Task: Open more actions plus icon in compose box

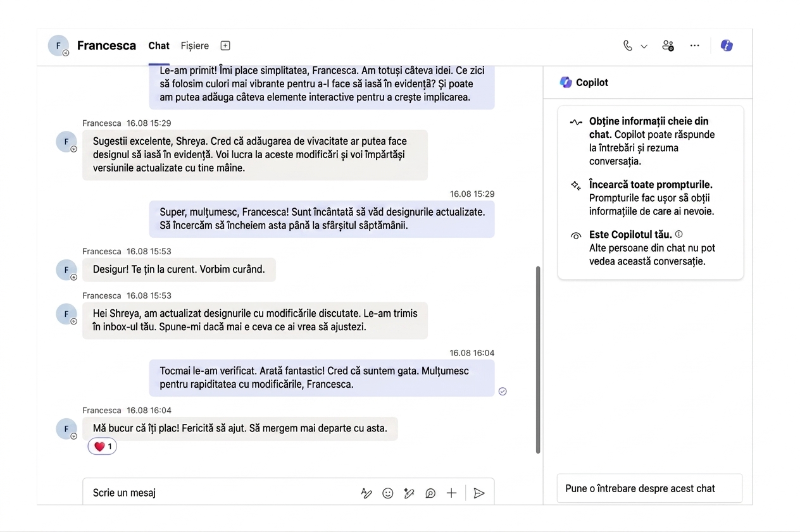Action: coord(451,493)
